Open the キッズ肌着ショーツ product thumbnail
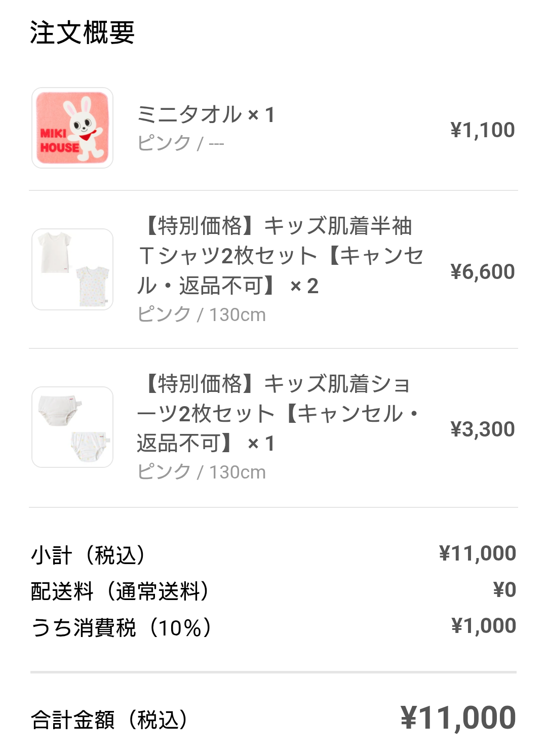The height and width of the screenshot is (756, 547). [72, 427]
